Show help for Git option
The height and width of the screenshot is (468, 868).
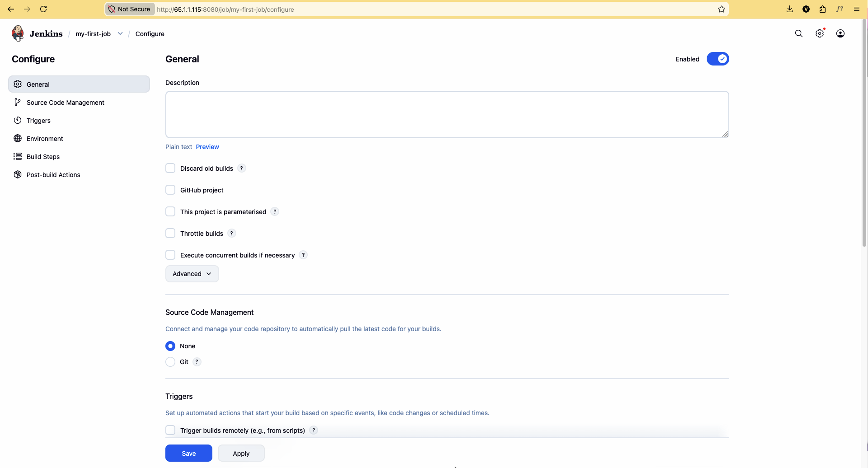tap(197, 361)
